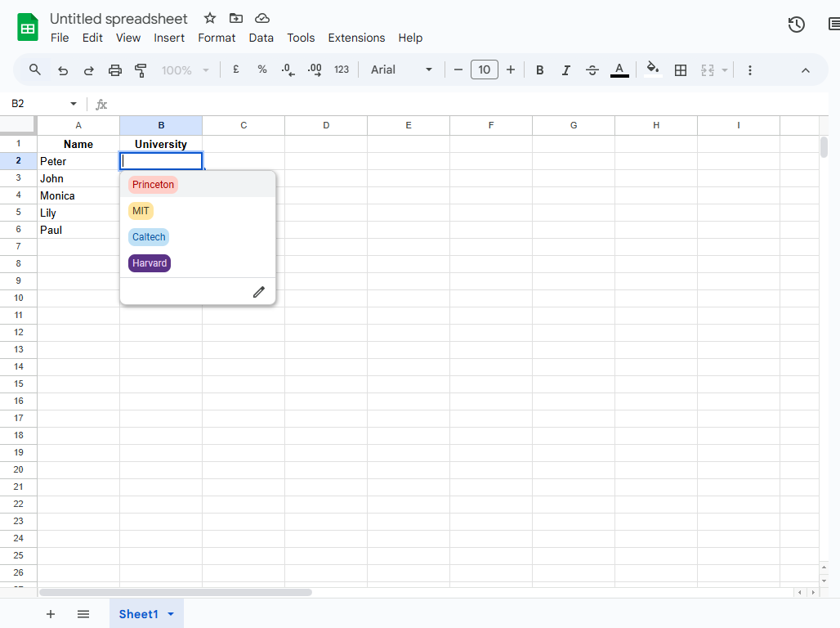Select the Princeton chip option
This screenshot has width=840, height=628.
coord(153,184)
